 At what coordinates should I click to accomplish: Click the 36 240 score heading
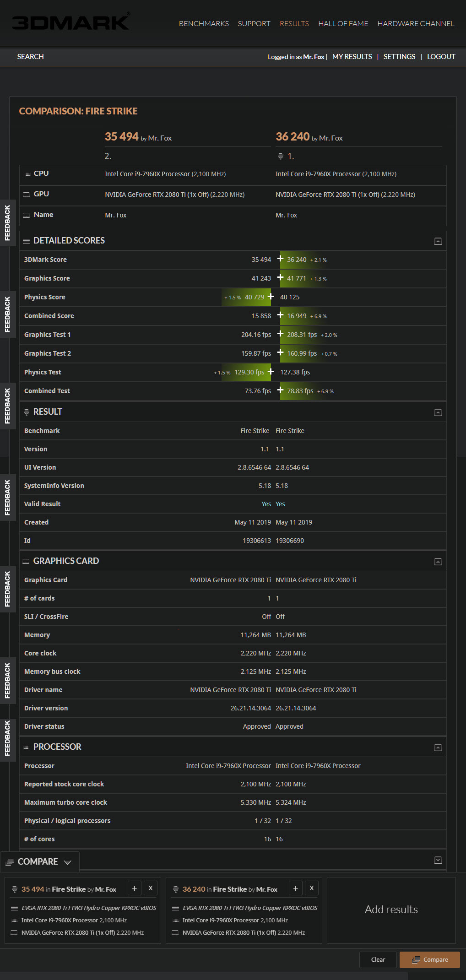click(293, 136)
